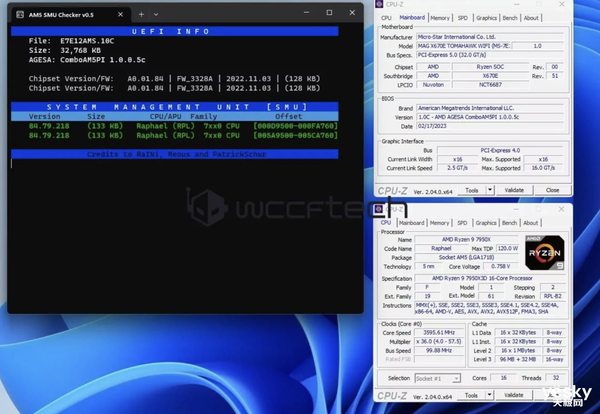Click the Raphael code name field
The image size is (600, 414).
[441, 248]
